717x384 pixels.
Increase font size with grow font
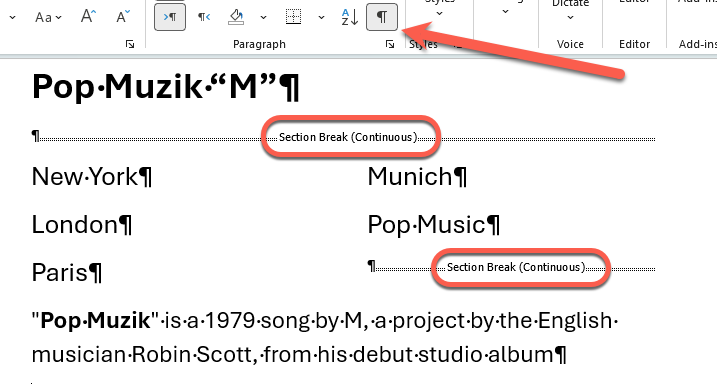coord(88,17)
